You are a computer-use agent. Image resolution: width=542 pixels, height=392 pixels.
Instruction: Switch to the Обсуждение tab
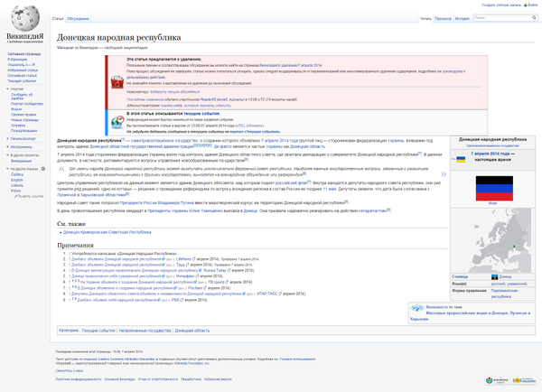coord(79,17)
